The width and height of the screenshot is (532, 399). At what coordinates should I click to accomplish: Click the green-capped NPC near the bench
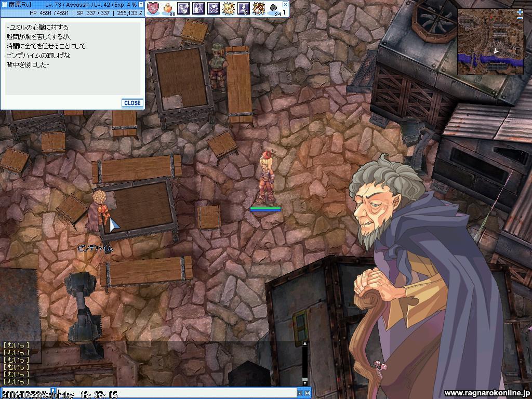(218, 67)
